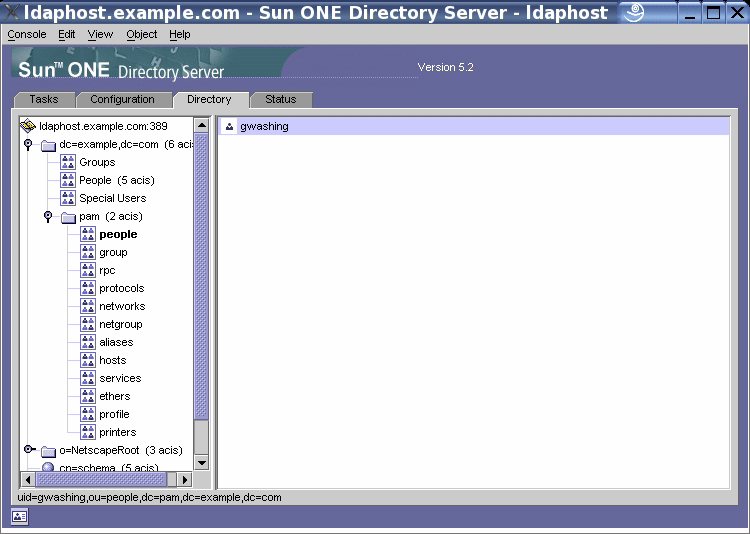Select the aliases label
Screen dimensions: 750x534
pyautogui.click(x=116, y=342)
